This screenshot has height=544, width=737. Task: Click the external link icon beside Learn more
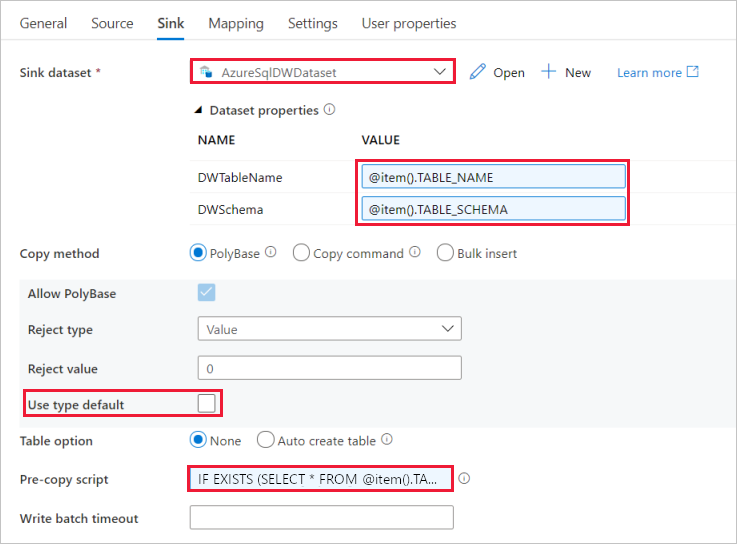pyautogui.click(x=693, y=71)
